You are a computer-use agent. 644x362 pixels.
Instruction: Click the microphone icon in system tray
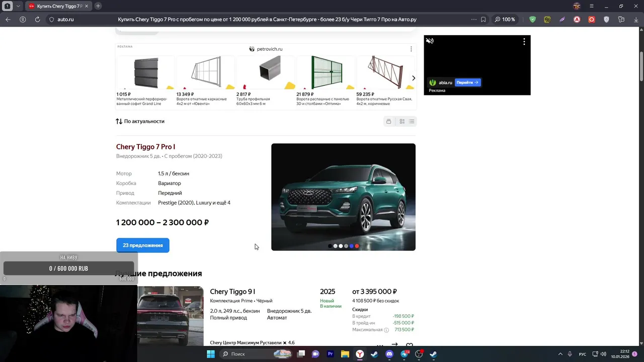click(570, 354)
